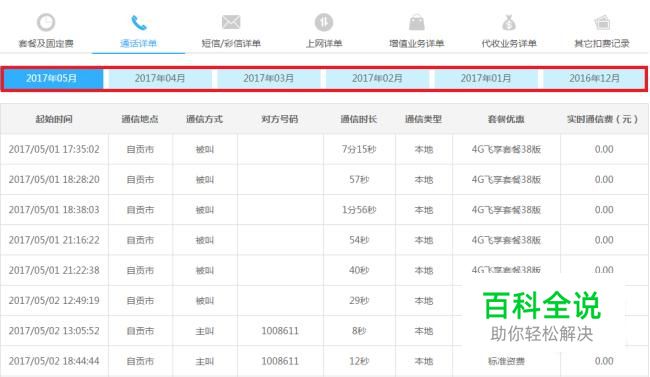Click the 54秒 call duration cell
This screenshot has height=377, width=650.
359,240
